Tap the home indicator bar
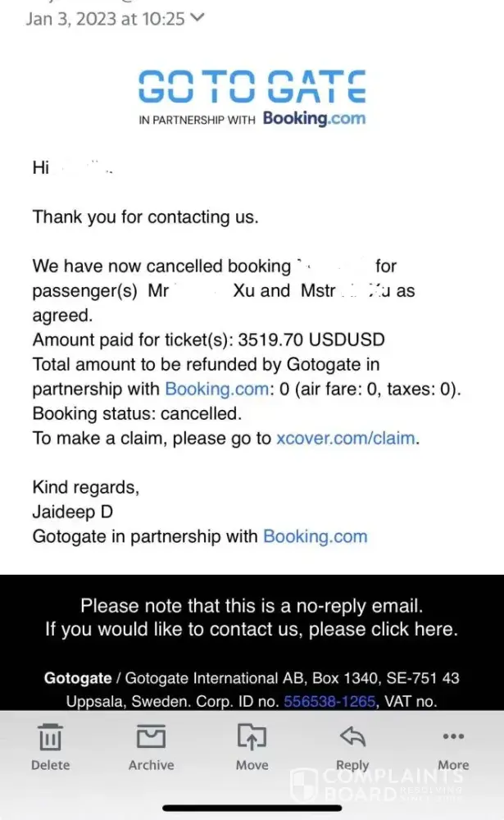Image resolution: width=504 pixels, height=820 pixels. pos(252,808)
